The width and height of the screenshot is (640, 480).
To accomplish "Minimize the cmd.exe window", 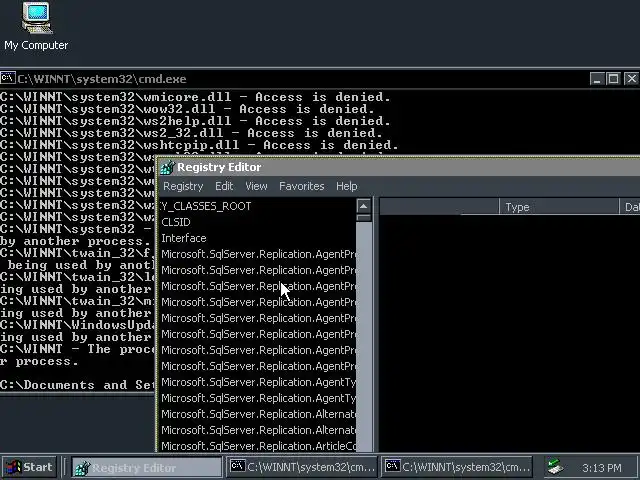I will pyautogui.click(x=597, y=78).
